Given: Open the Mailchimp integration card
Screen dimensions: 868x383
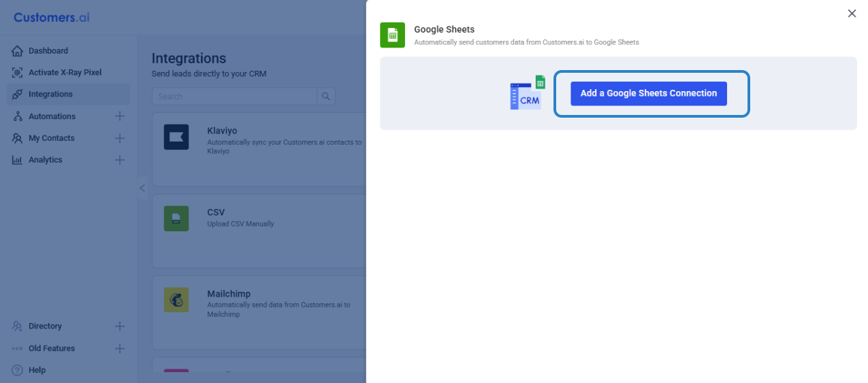Looking at the screenshot, I should click(259, 313).
